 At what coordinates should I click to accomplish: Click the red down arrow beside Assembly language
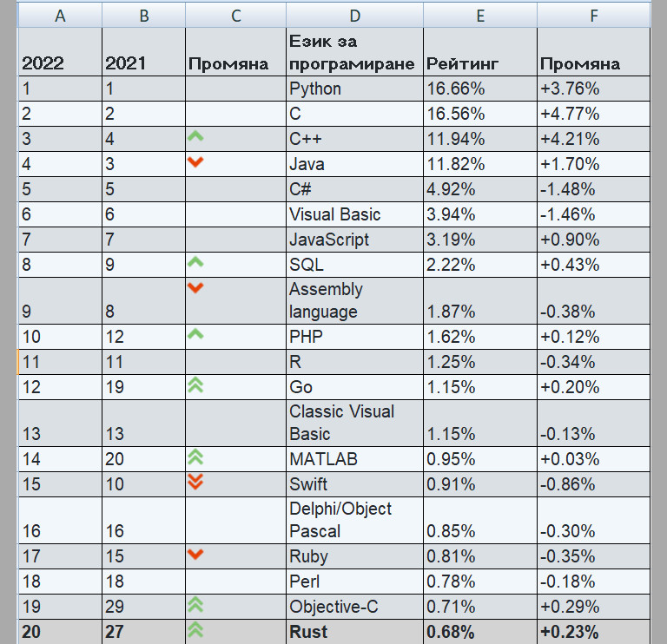[x=196, y=287]
